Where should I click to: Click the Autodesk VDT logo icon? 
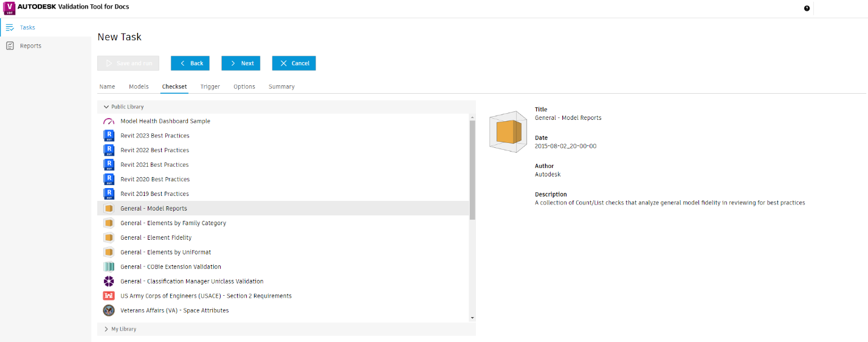click(9, 7)
